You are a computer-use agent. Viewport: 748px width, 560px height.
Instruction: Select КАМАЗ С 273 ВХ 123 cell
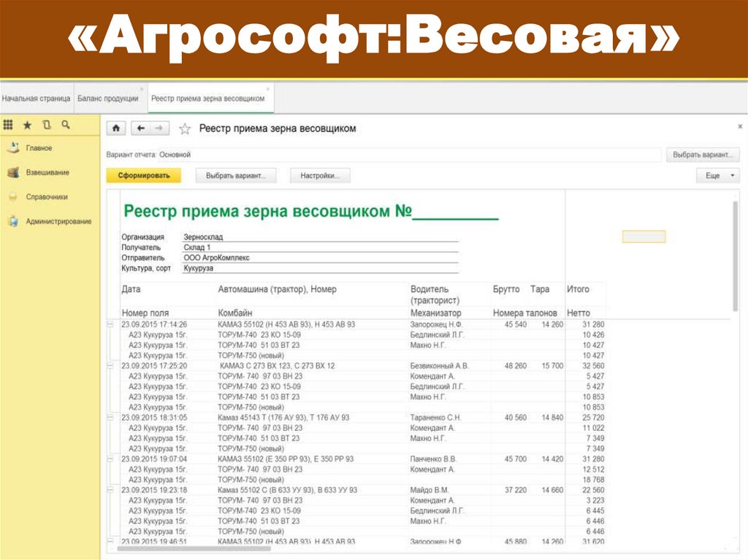277,366
